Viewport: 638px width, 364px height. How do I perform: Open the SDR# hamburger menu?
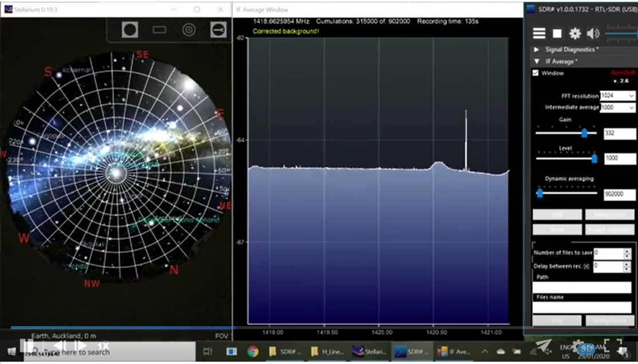(x=539, y=33)
